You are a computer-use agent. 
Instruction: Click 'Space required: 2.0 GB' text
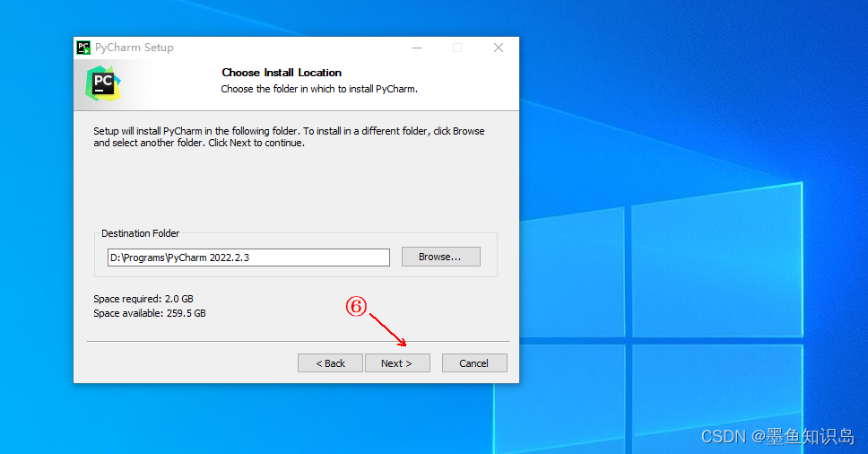[143, 299]
